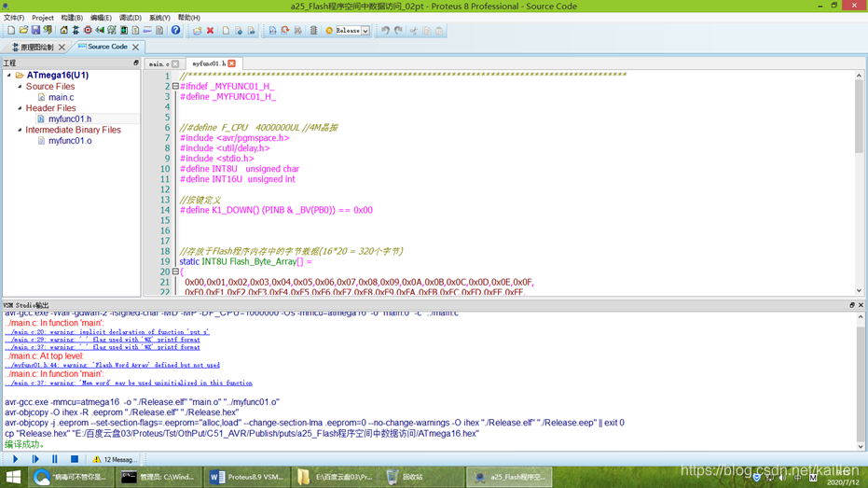Click the Close Project toolbar icon
Screen dimensions: 868x488
[48, 31]
